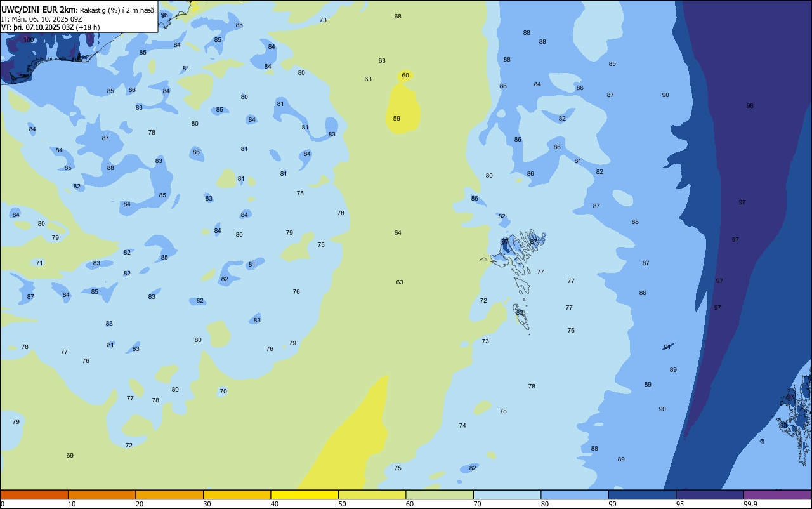The image size is (812, 509).
Task: Click the pale blue 70–80 legend color segment
Action: click(507, 494)
